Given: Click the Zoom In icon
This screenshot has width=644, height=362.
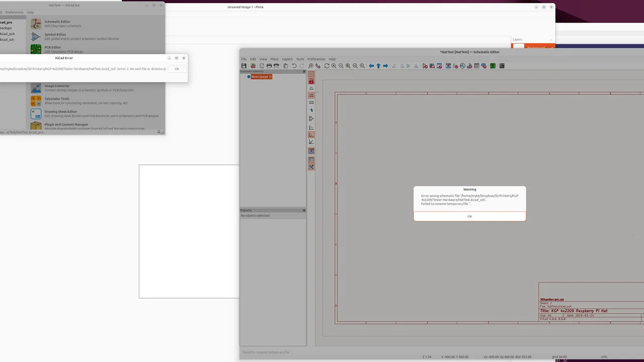Looking at the screenshot, I should (x=334, y=66).
